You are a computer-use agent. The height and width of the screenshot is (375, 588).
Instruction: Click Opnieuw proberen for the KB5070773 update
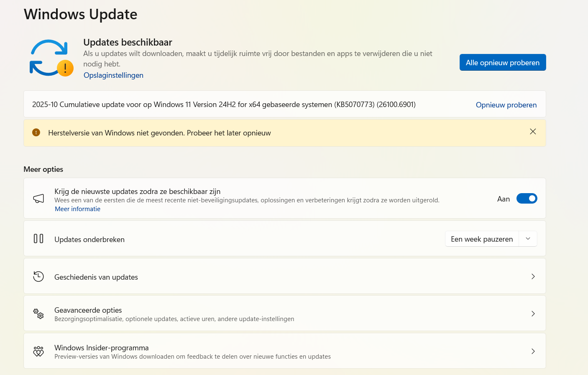click(x=506, y=105)
